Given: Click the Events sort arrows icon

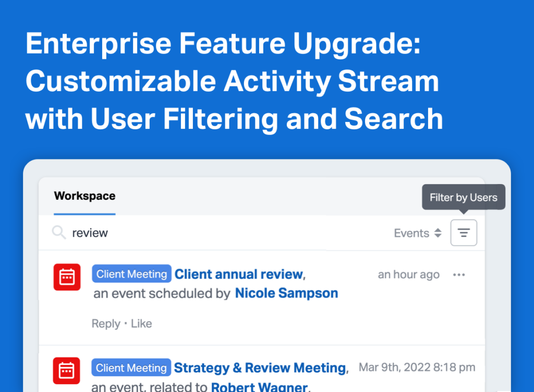Looking at the screenshot, I should tap(437, 233).
